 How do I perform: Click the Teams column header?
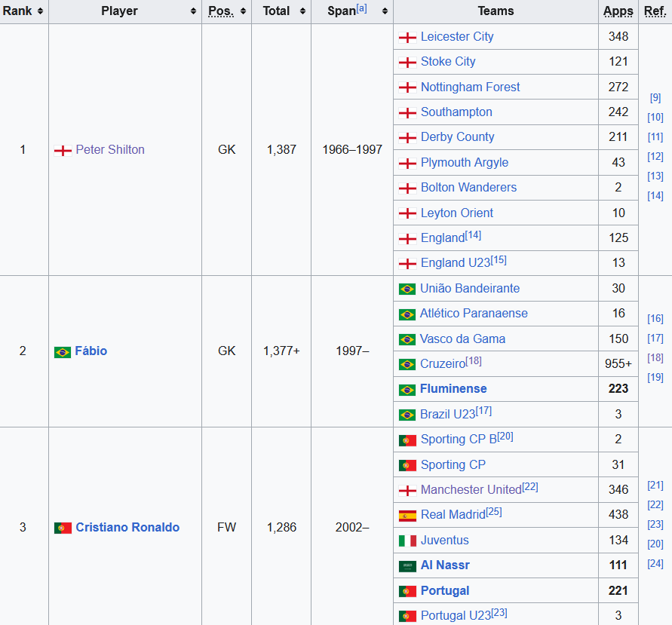(x=496, y=11)
